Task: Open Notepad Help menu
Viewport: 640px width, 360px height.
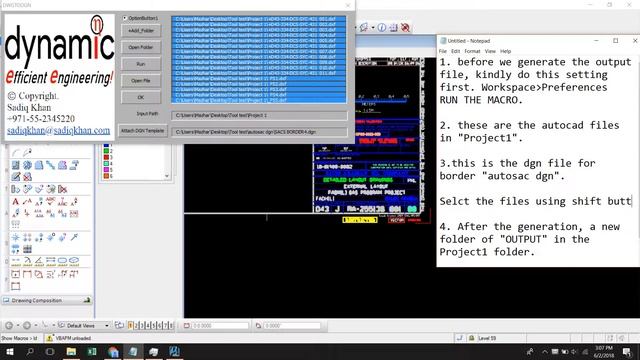Action: (x=505, y=51)
